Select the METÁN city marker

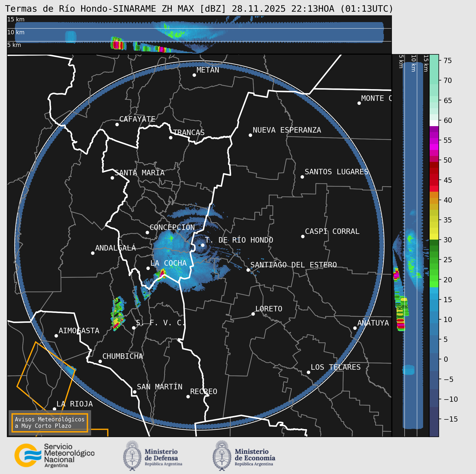(x=194, y=75)
